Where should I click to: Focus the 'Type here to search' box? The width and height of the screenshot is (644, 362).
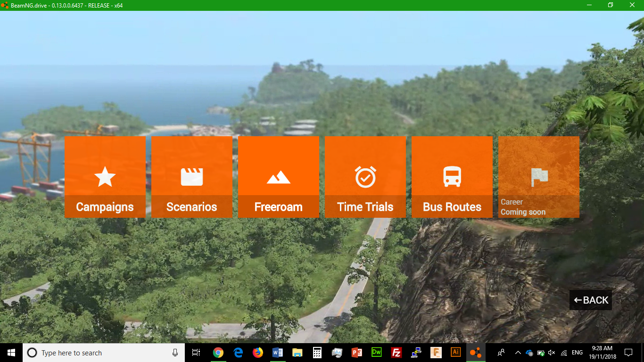[104, 353]
